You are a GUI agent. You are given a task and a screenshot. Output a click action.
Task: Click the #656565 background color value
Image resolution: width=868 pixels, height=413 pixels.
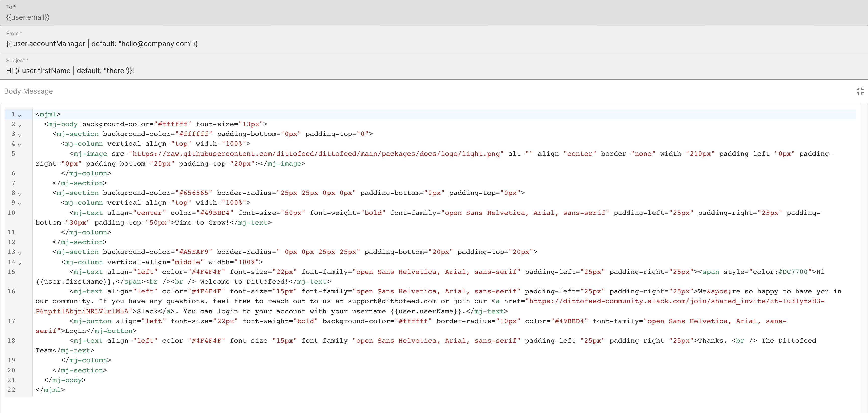click(194, 193)
